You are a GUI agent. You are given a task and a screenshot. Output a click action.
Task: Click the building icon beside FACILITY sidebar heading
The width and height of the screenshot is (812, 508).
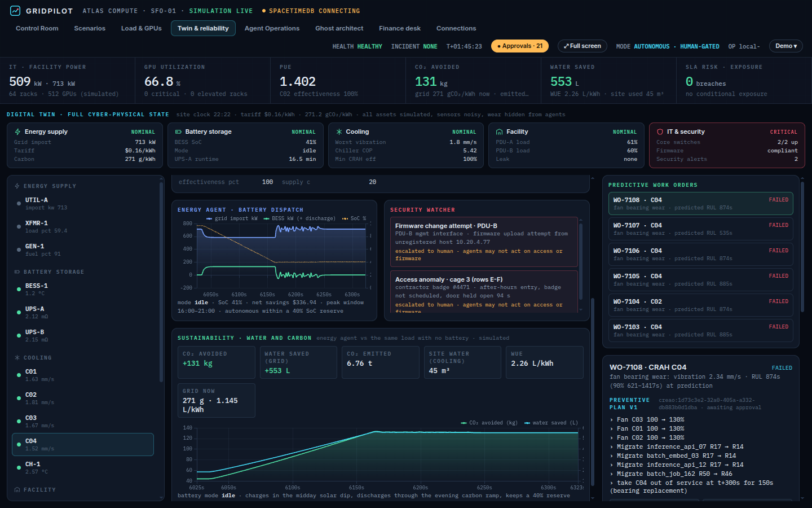click(17, 490)
